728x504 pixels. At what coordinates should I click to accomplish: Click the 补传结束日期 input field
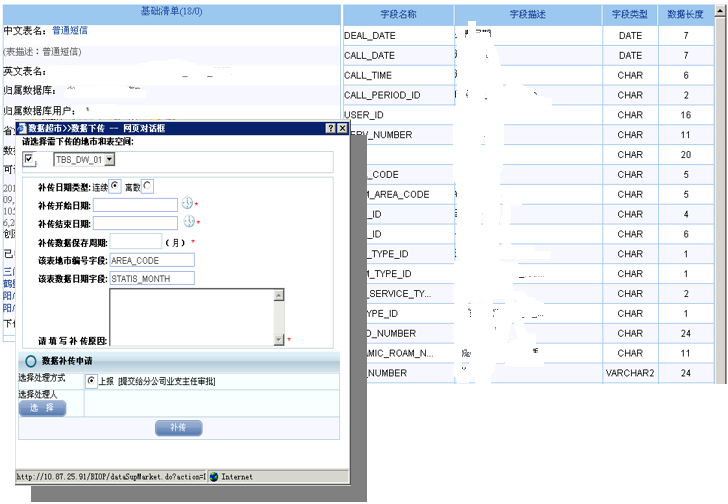click(135, 223)
